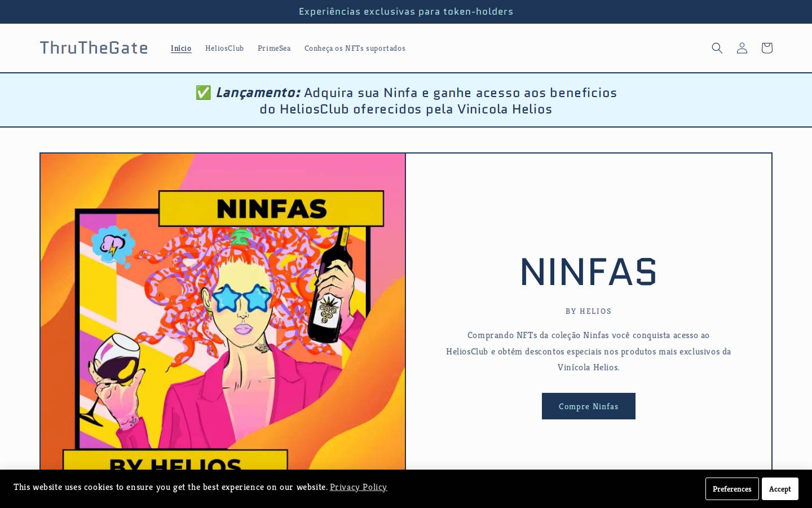Click the Ninfas NFT artwork image

[x=223, y=312]
